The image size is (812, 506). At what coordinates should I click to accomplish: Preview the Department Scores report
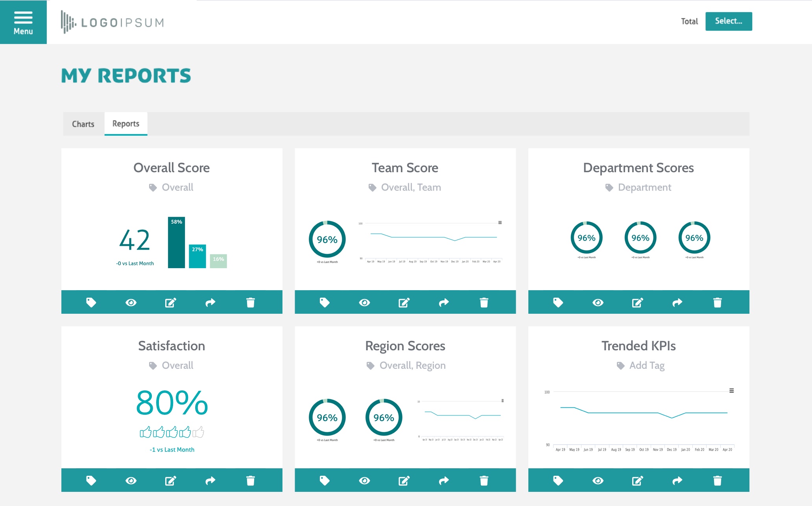coord(598,302)
